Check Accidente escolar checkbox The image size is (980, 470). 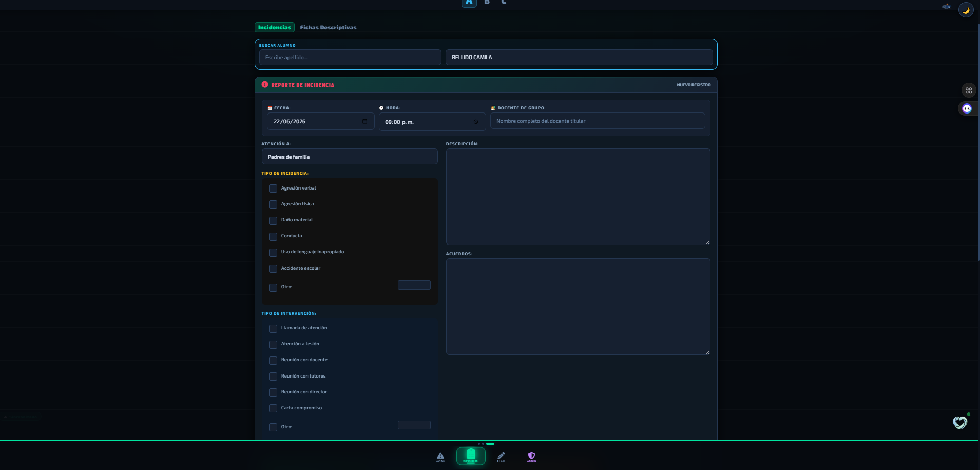click(273, 269)
